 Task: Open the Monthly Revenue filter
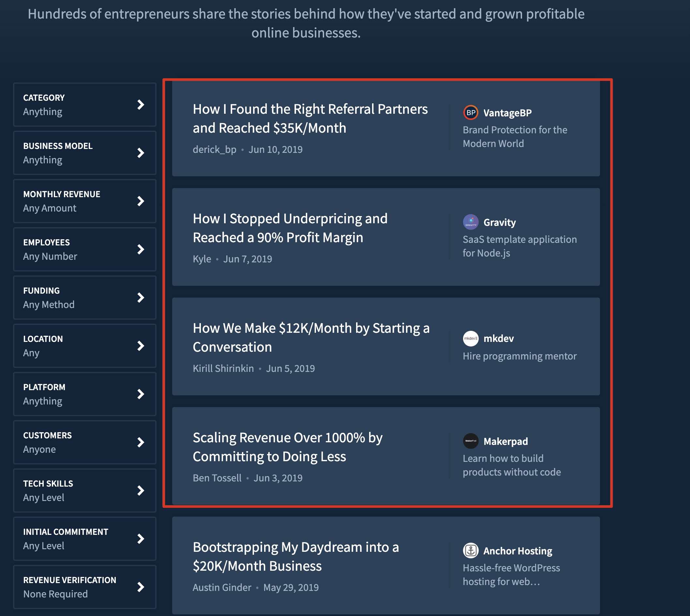84,201
